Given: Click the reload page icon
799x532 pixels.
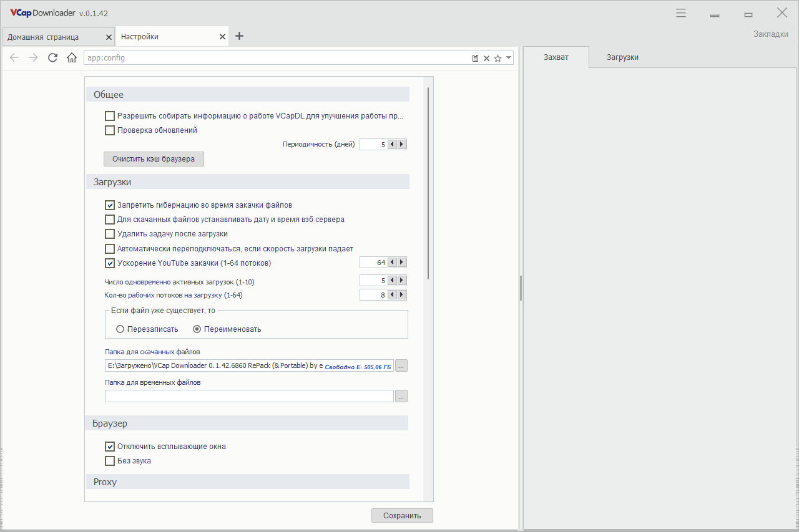Looking at the screenshot, I should (x=52, y=58).
